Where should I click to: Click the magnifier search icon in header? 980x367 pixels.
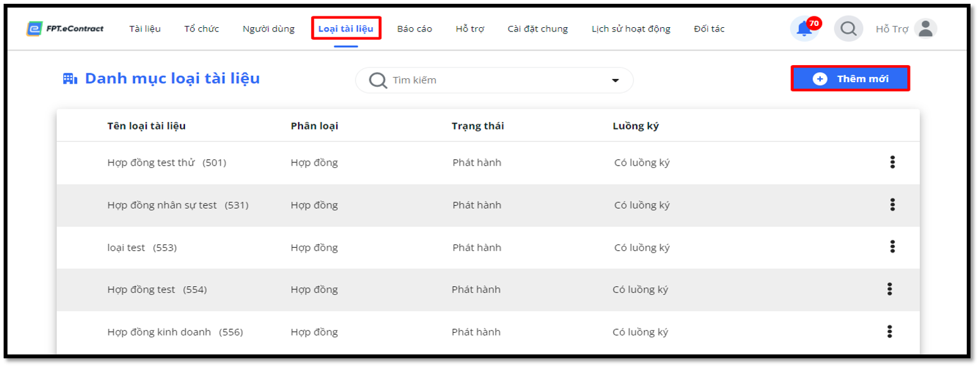point(848,28)
